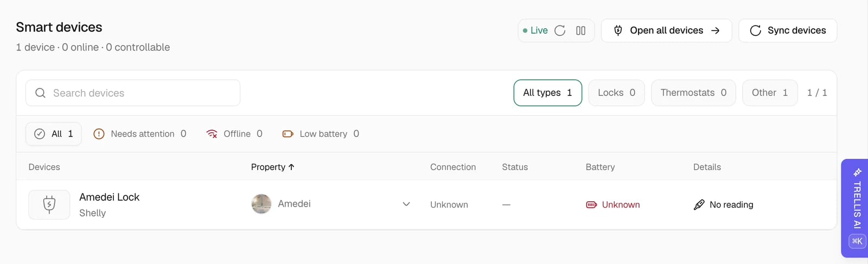Click the Battery column header

coord(600,167)
